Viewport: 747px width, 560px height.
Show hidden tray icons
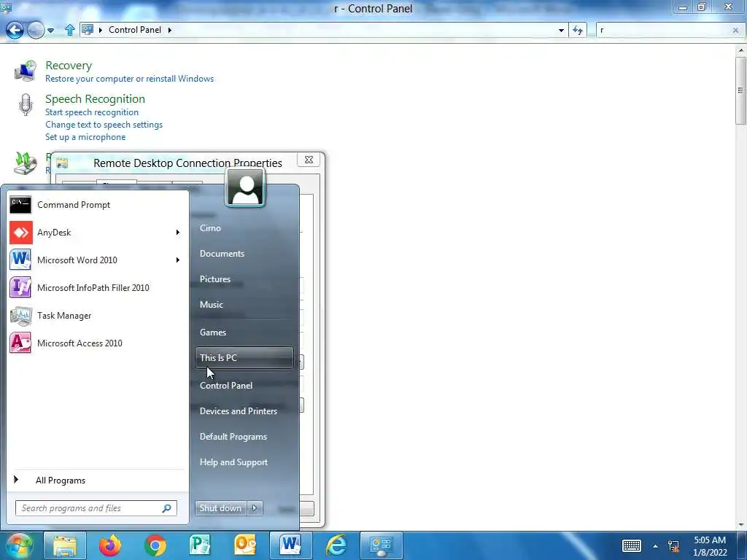pyautogui.click(x=656, y=546)
